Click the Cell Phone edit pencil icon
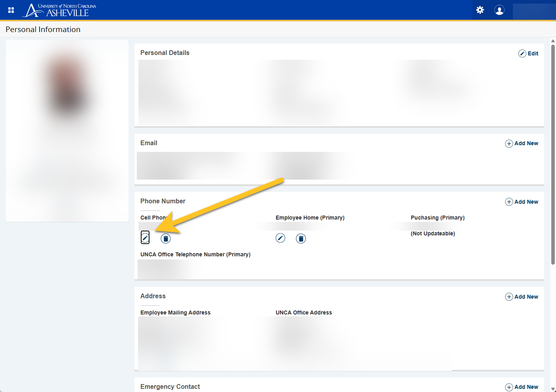Image resolution: width=556 pixels, height=392 pixels. coord(145,238)
